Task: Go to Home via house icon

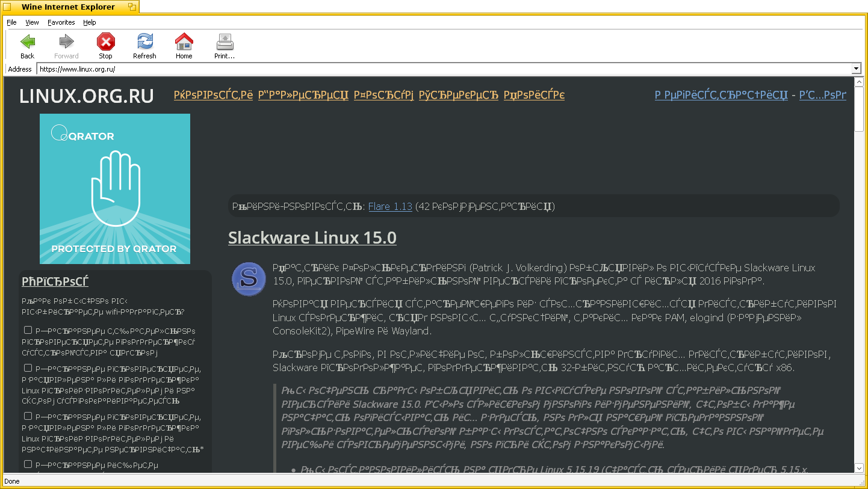Action: click(x=184, y=42)
